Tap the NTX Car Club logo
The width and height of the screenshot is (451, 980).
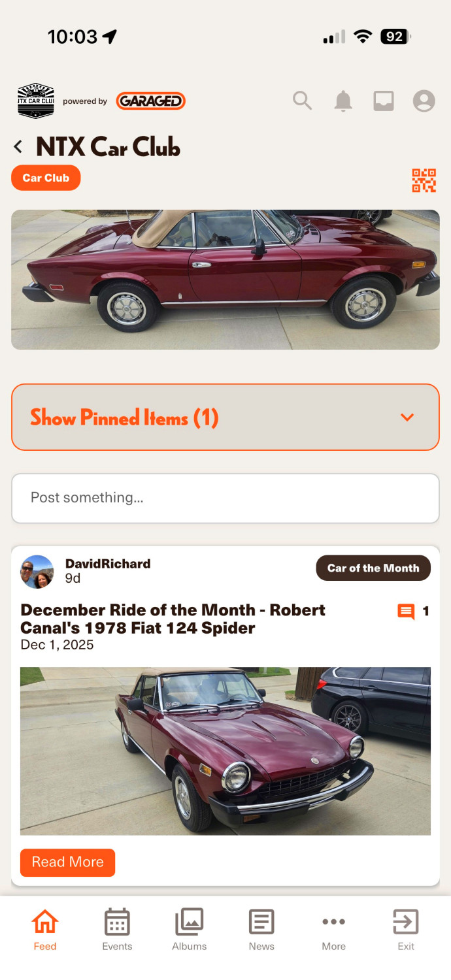[36, 101]
